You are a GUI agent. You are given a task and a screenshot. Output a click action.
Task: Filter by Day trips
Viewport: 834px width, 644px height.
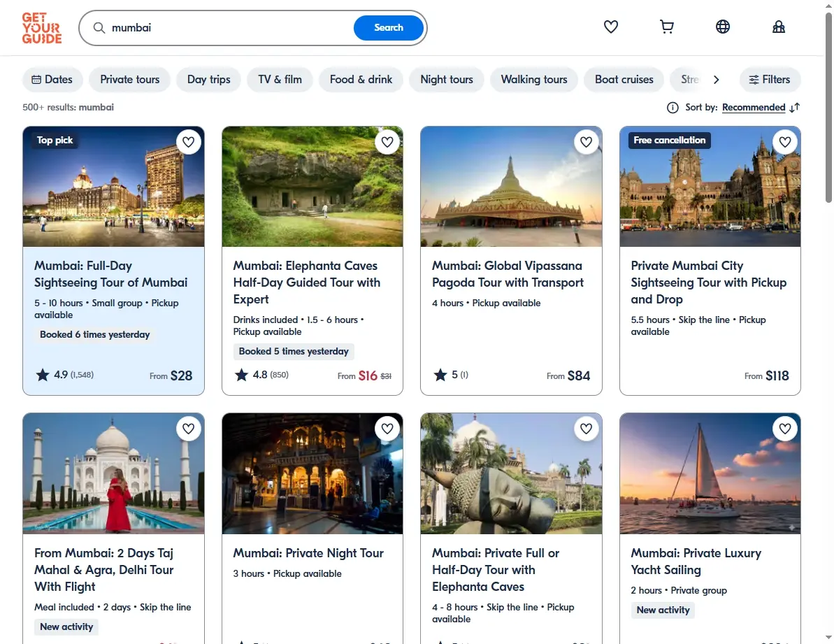(x=208, y=80)
